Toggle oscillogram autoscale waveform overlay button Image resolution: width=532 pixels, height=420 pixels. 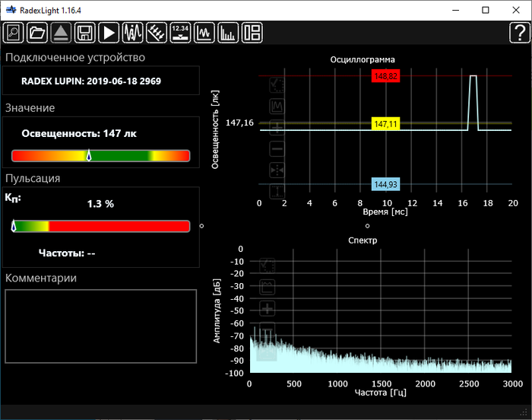tap(277, 105)
